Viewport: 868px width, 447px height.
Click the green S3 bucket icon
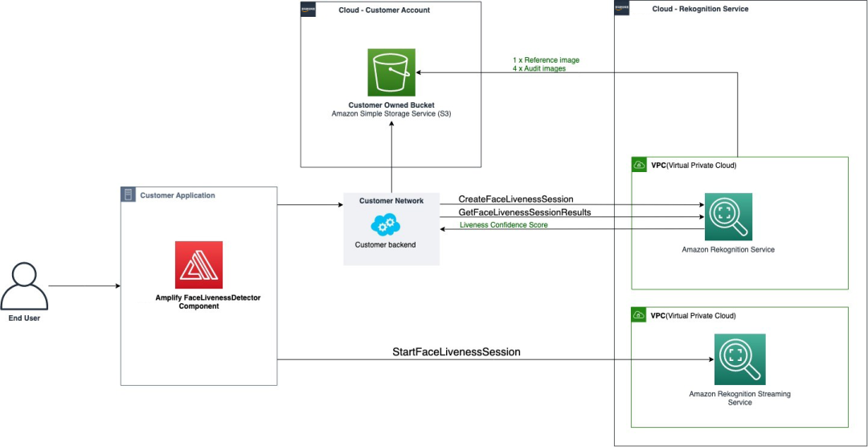coord(391,72)
